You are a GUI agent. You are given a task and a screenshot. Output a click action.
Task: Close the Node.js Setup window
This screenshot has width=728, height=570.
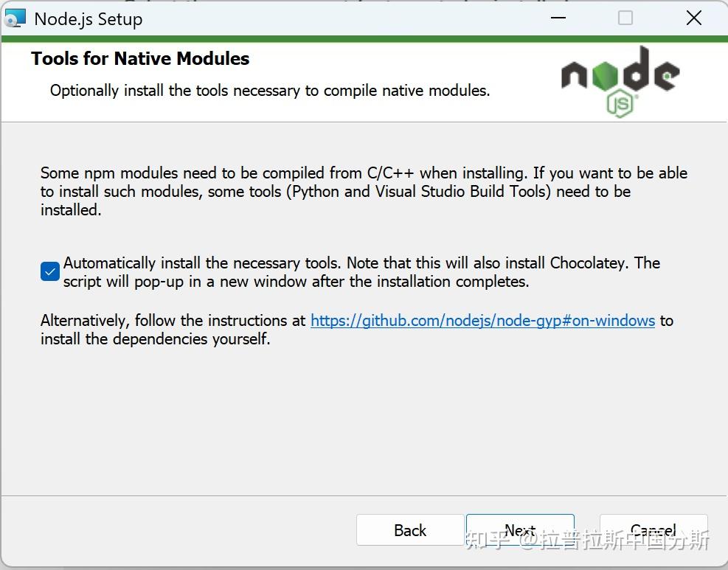[x=693, y=18]
